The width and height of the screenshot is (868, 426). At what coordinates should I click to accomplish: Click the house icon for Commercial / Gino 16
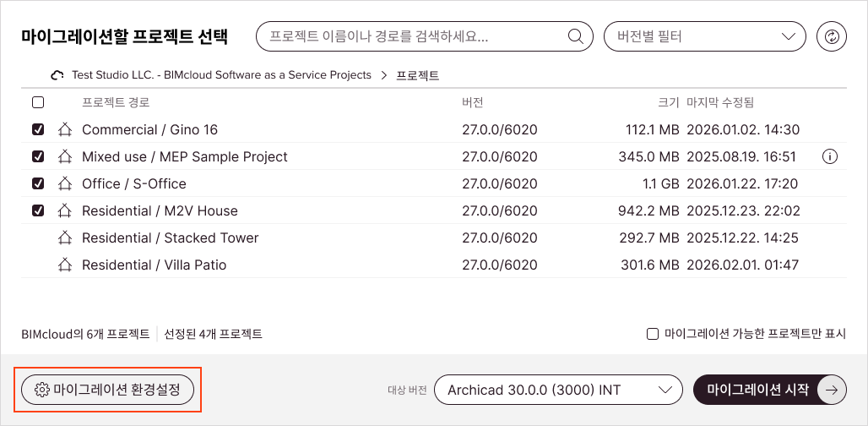65,129
